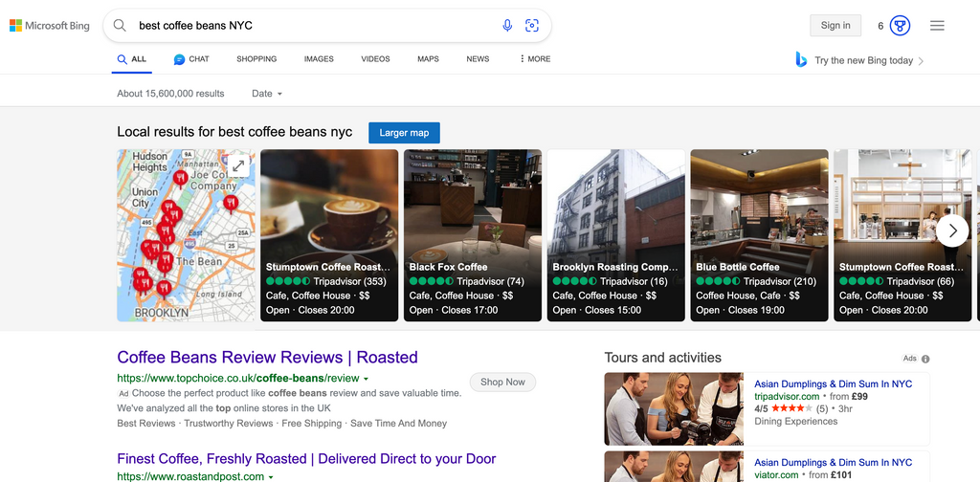Click the Ads info icon

pos(925,359)
